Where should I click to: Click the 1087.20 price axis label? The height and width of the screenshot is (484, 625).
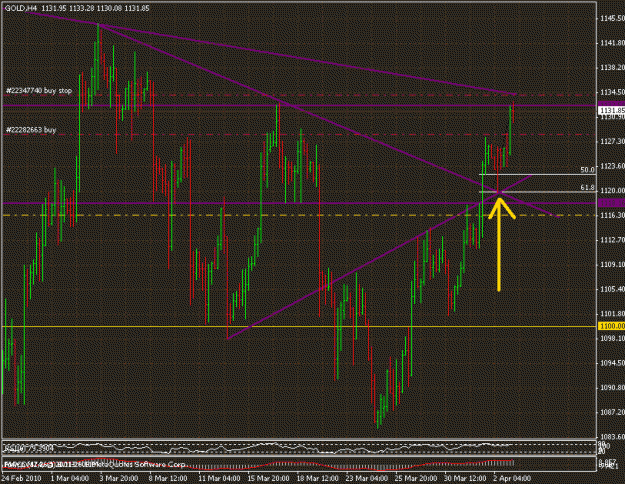pyautogui.click(x=612, y=412)
